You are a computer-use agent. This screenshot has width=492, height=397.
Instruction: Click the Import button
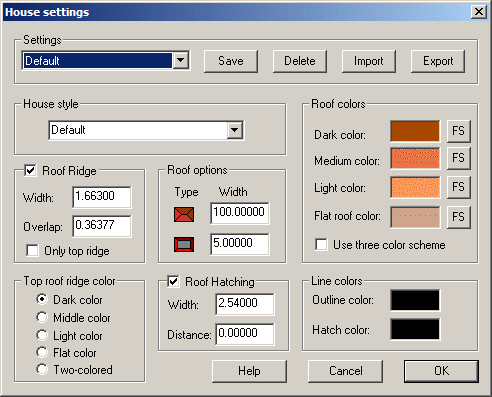tap(369, 61)
